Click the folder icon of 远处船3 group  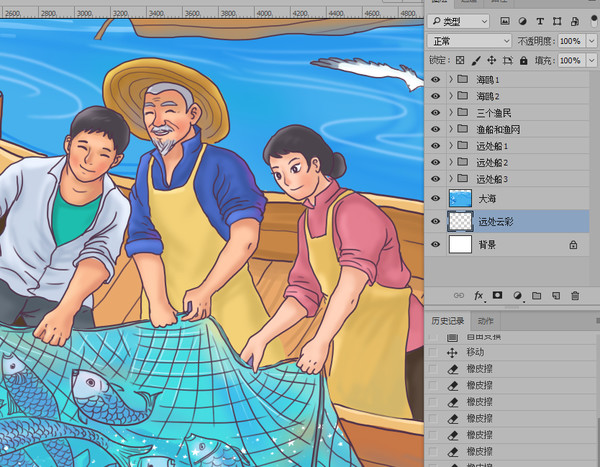pos(463,178)
